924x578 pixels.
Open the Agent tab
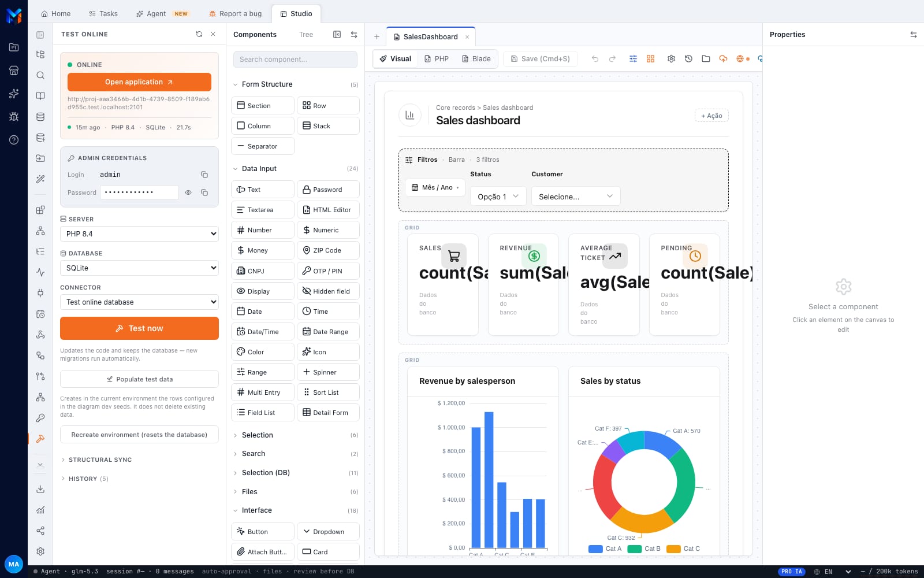pyautogui.click(x=162, y=14)
